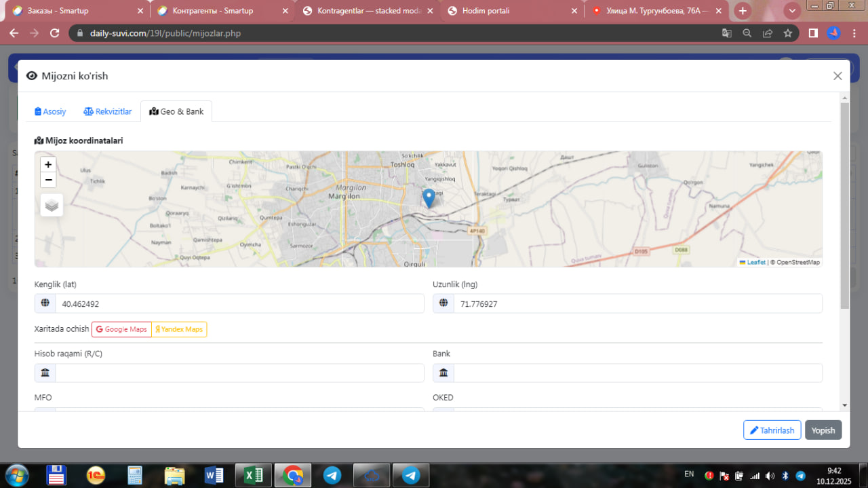Close the dialog with Yopish button
The height and width of the screenshot is (488, 868).
(x=823, y=430)
